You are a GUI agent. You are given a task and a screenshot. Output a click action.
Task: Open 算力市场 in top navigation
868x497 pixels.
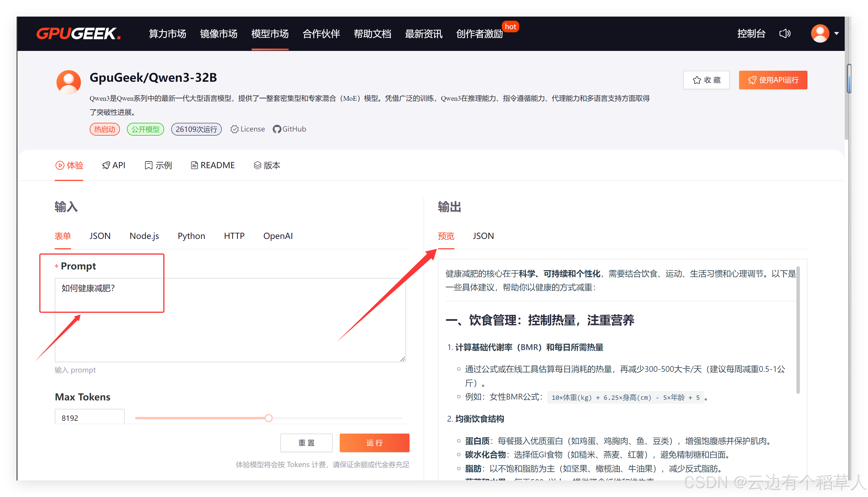[x=167, y=33]
